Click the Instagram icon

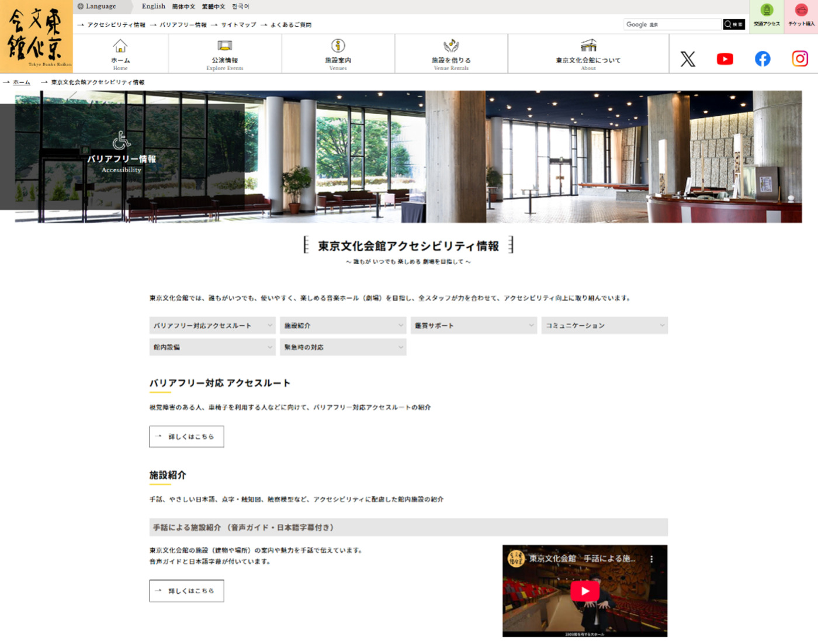pyautogui.click(x=799, y=58)
